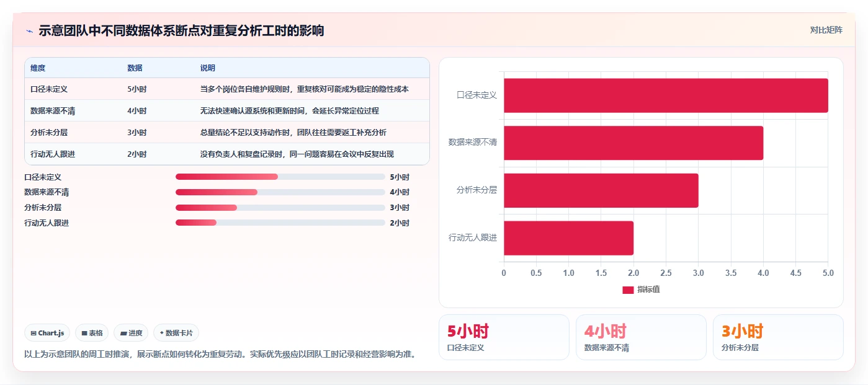Viewport: 868px width, 385px height.
Task: Click description starting 当多个岗位各自维护规则时
Action: [x=304, y=89]
